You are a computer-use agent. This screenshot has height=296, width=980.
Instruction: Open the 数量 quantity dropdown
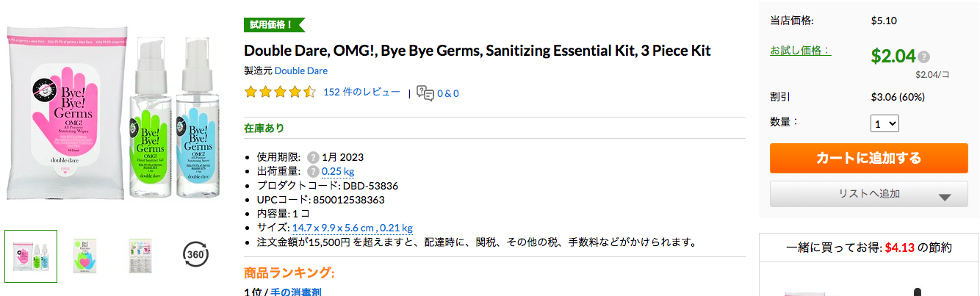884,123
